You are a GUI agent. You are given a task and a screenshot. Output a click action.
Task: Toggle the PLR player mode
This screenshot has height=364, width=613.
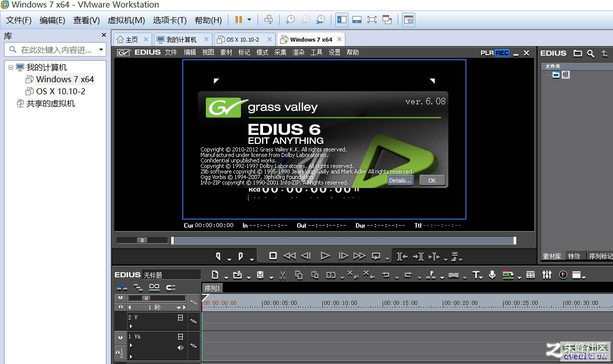click(487, 53)
